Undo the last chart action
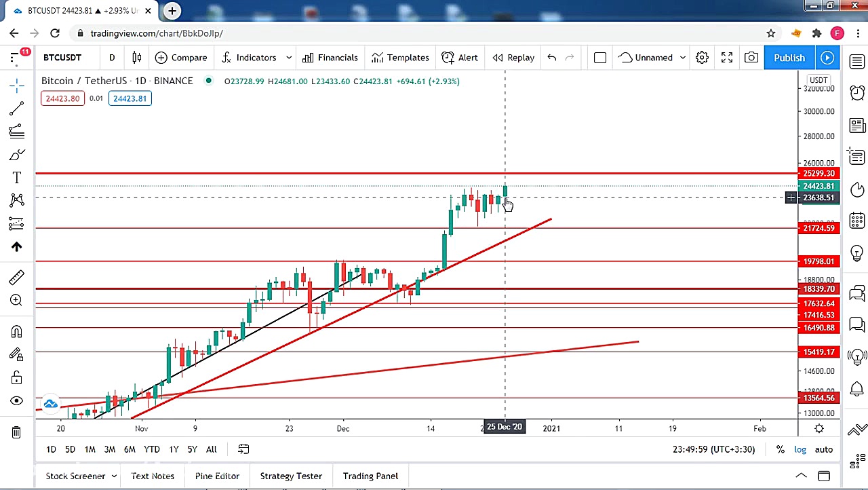The width and height of the screenshot is (868, 490). [x=552, y=58]
